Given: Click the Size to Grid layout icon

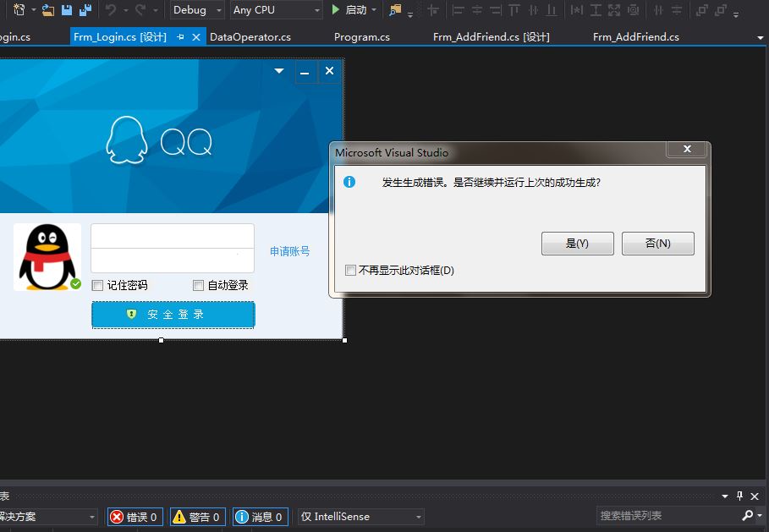Looking at the screenshot, I should click(x=633, y=10).
